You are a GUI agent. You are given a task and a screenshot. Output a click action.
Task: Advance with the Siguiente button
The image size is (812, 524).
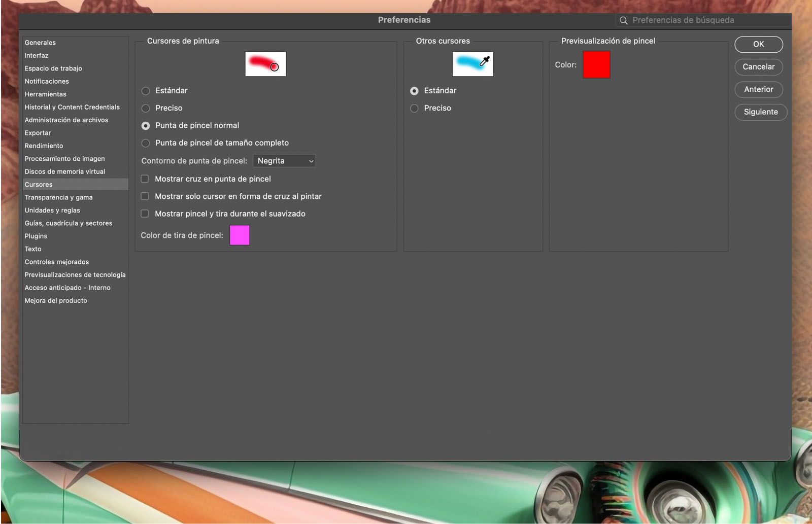[760, 112]
